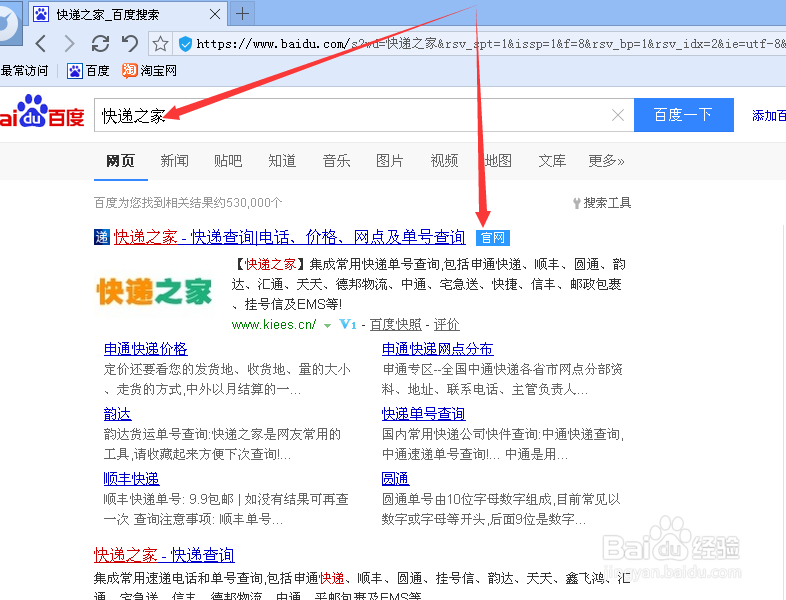
Task: Switch to the 知道 tab
Action: 282,161
